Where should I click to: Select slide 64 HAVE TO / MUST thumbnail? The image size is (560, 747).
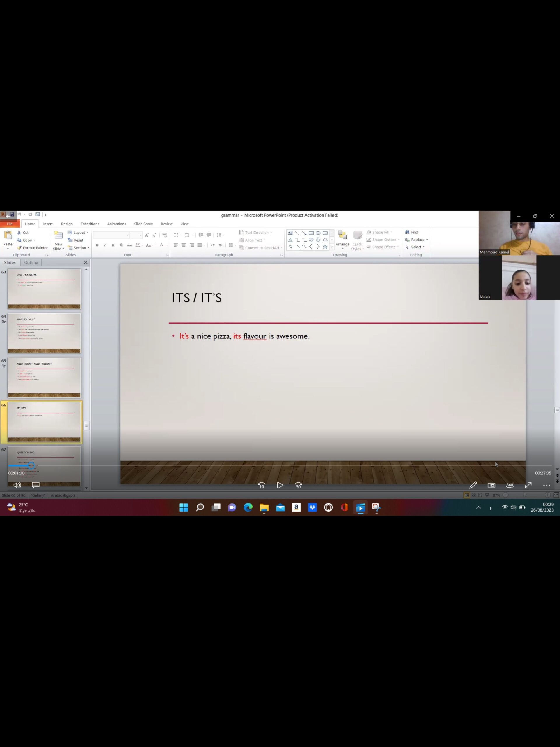pos(44,333)
